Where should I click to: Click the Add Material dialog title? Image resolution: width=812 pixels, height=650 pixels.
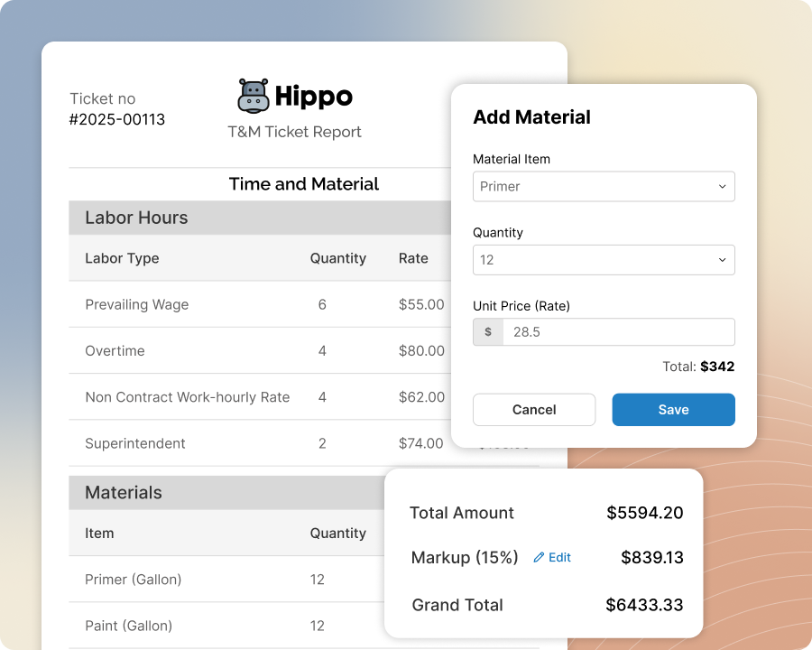[x=531, y=117]
